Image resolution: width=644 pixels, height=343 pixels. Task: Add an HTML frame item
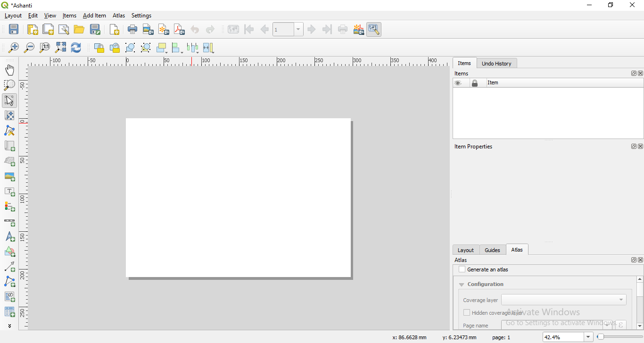pos(9,297)
